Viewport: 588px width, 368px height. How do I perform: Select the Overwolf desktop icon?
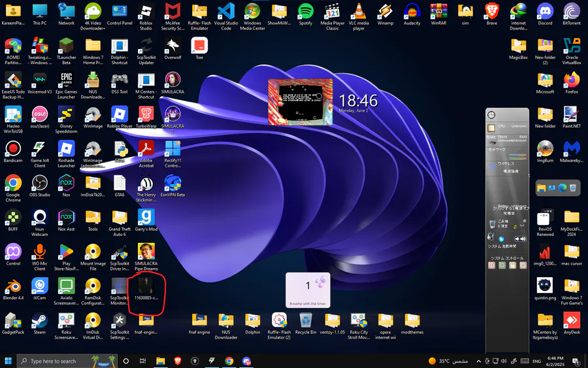172,49
